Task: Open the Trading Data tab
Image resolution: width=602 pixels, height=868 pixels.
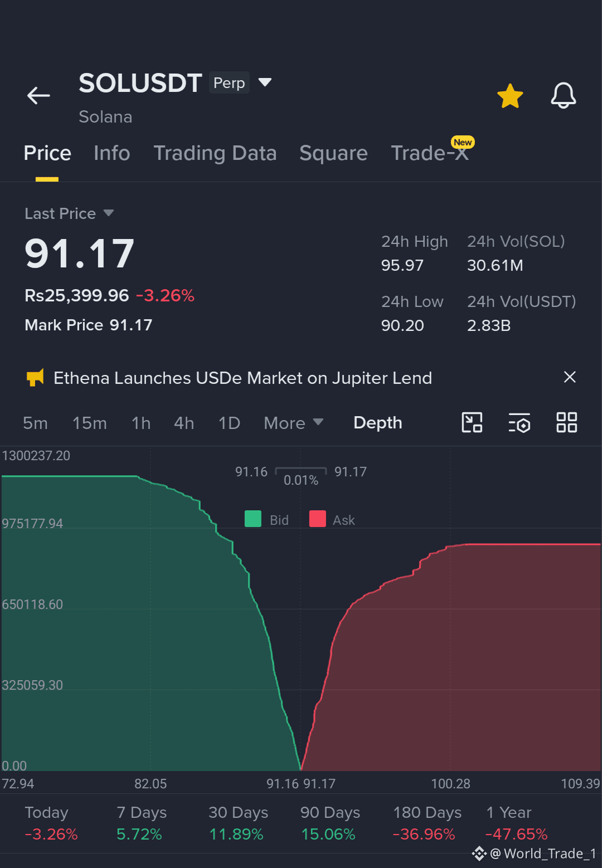Action: pyautogui.click(x=215, y=153)
